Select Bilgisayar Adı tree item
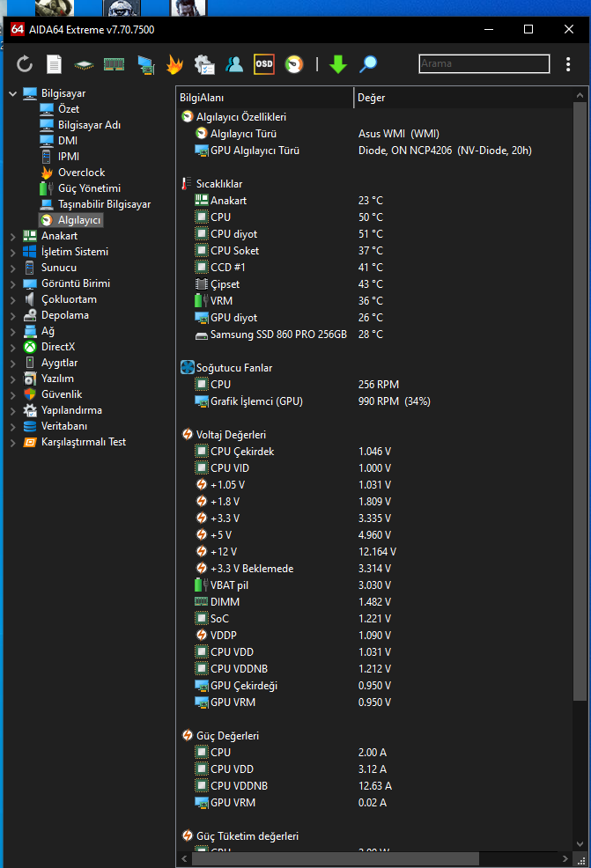 [89, 125]
